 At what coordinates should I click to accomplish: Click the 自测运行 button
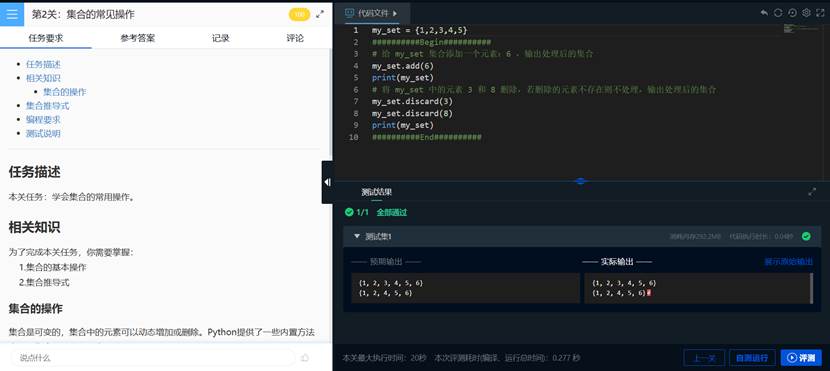coord(752,358)
